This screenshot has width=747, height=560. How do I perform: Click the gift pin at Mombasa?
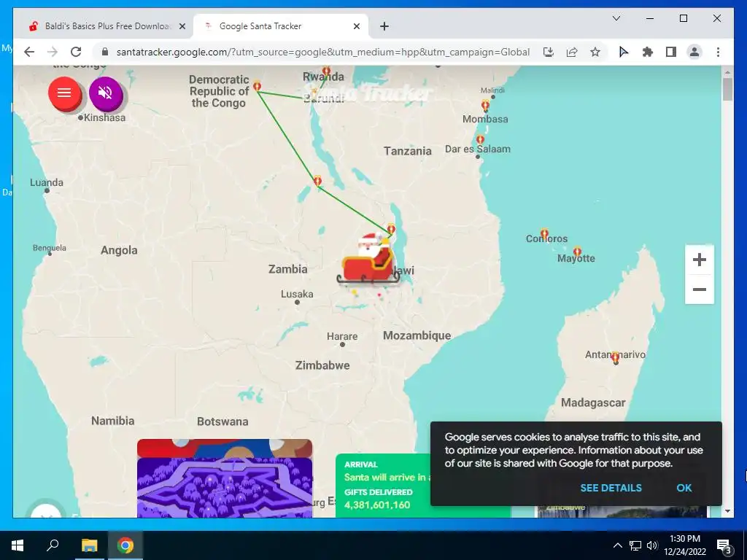485,105
